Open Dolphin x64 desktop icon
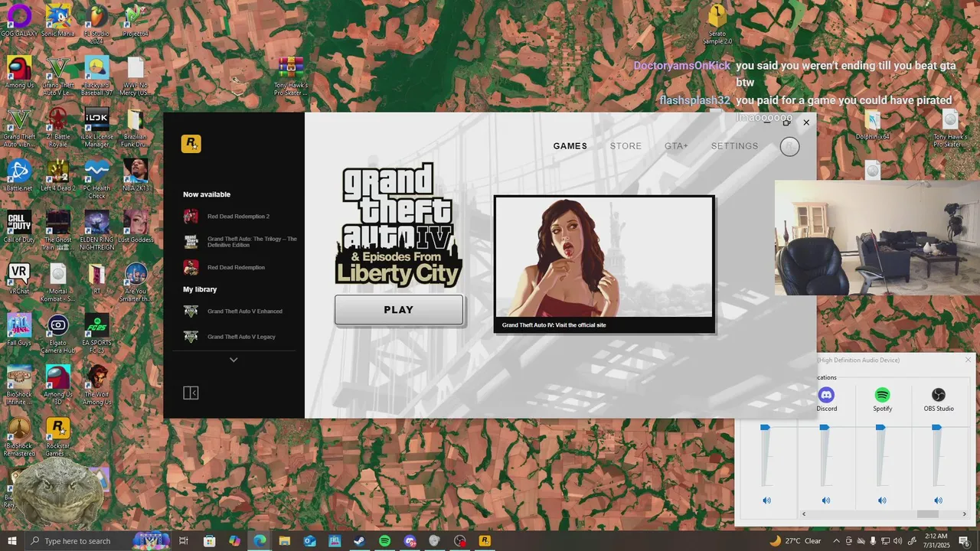Viewport: 980px width, 551px height. pyautogui.click(x=873, y=126)
